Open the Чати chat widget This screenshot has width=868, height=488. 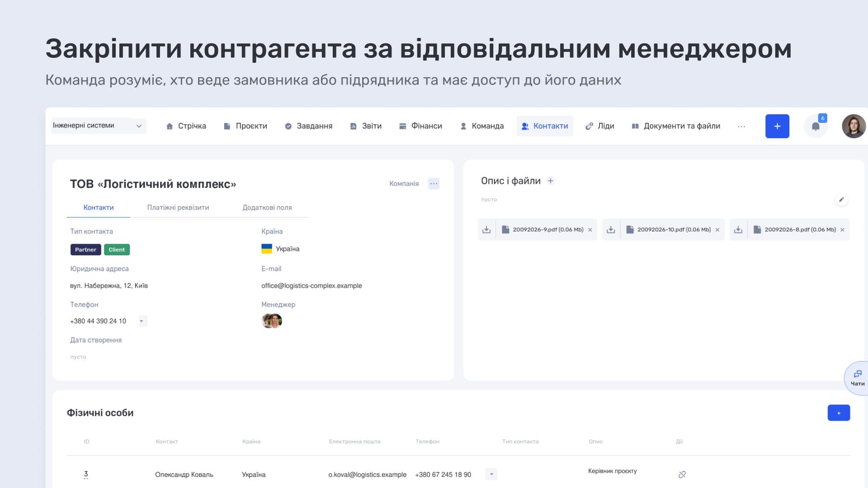[x=857, y=378]
